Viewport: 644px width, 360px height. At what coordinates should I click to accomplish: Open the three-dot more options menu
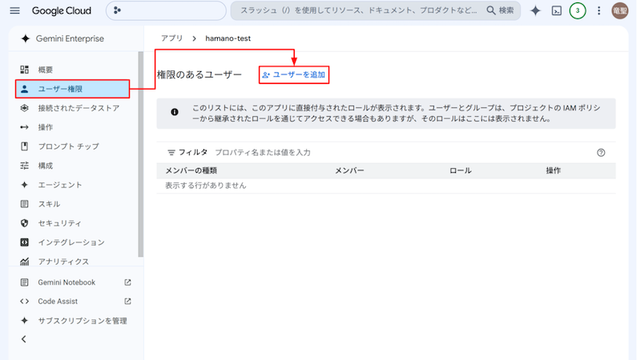point(599,10)
